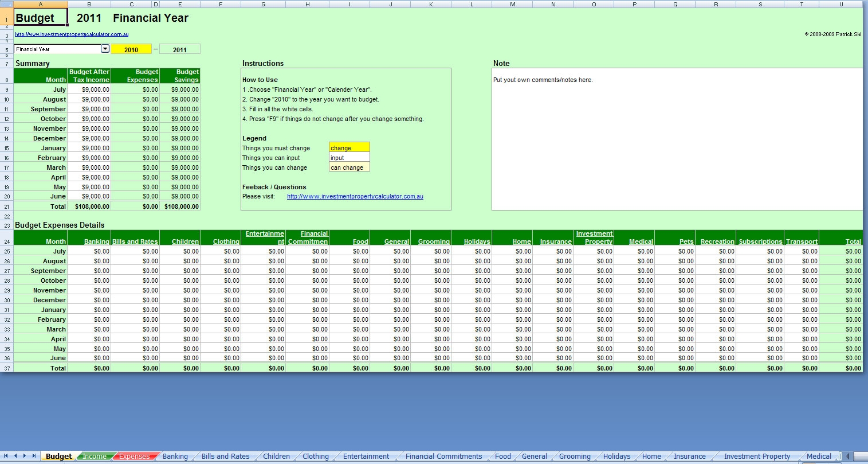This screenshot has width=868, height=464.
Task: Jump to the first sheet tab arrow
Action: point(6,456)
